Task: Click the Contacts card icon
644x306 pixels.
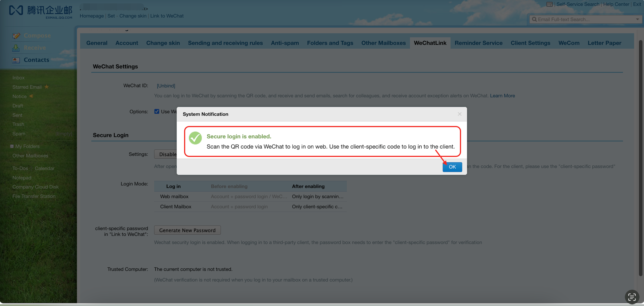Action: coord(16,60)
